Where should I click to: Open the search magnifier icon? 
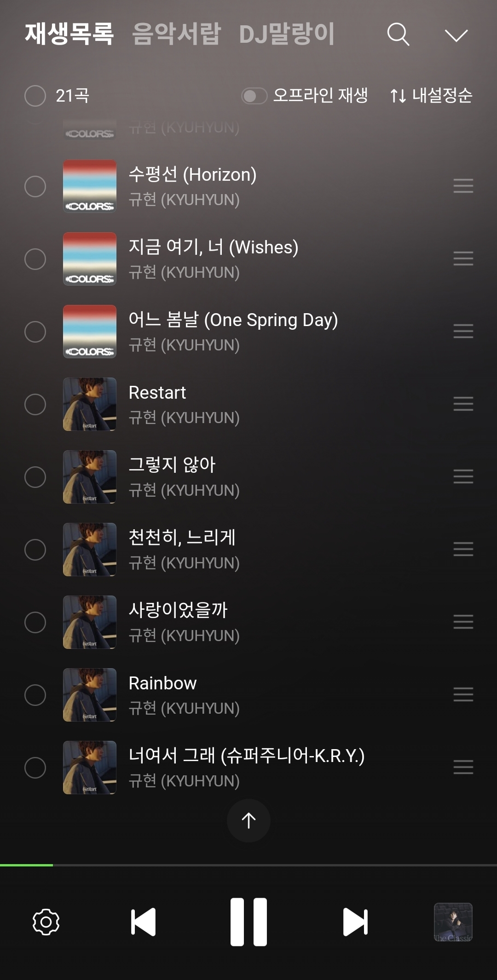[398, 34]
